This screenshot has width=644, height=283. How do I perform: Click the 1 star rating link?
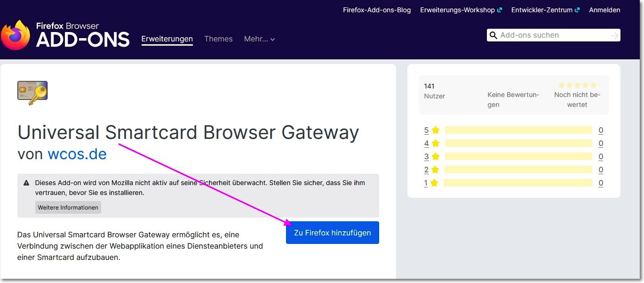[431, 183]
